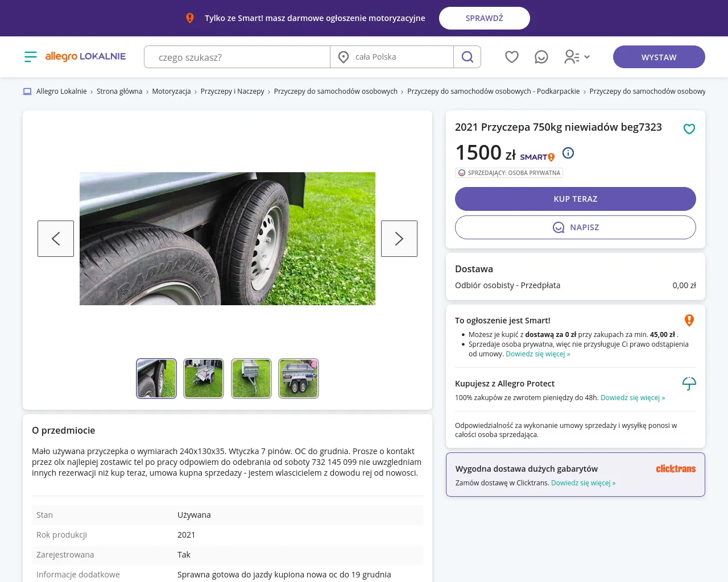Click the 'Odbiór osobisty - Przedpłata' delivery text
The height and width of the screenshot is (582, 728).
[507, 285]
